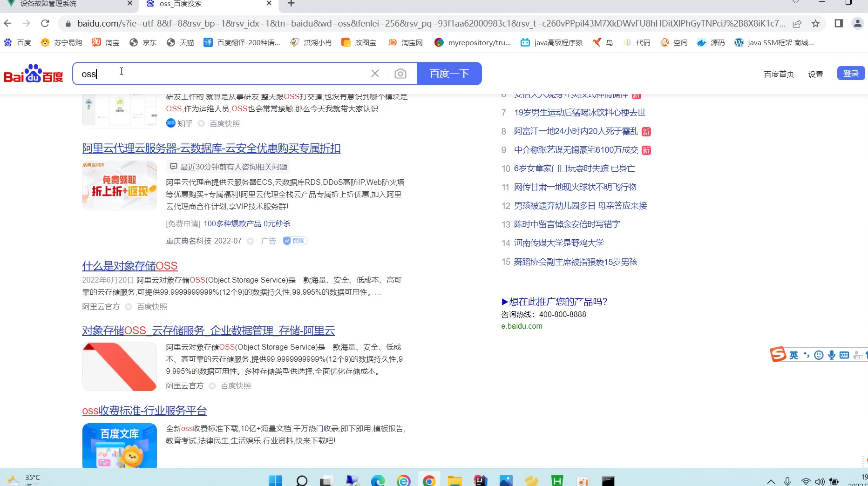Open the e.baidu.com link
The height and width of the screenshot is (486, 868).
pyautogui.click(x=522, y=326)
